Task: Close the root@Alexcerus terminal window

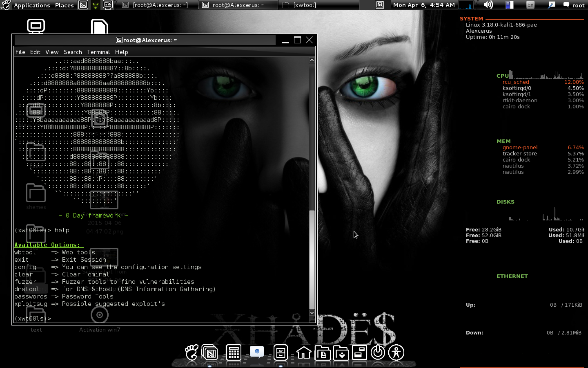Action: pos(309,40)
